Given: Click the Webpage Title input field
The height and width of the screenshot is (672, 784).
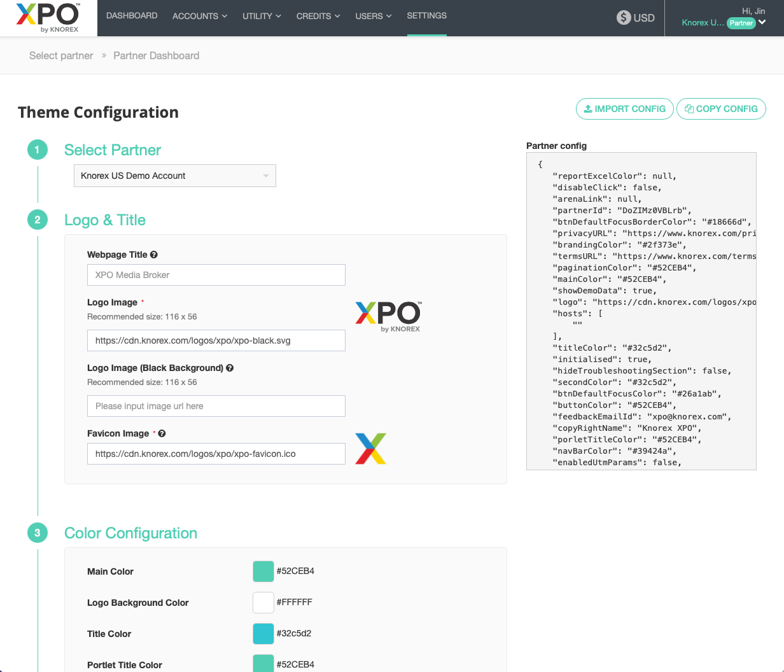Looking at the screenshot, I should coord(216,275).
